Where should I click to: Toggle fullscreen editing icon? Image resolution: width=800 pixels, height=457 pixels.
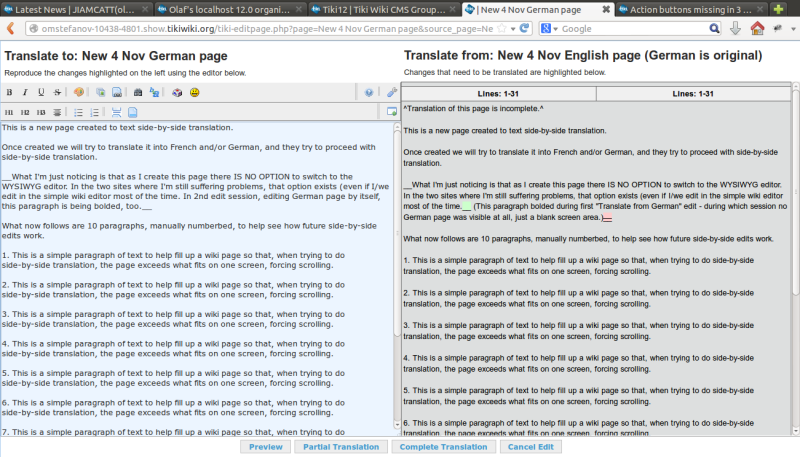click(x=392, y=112)
